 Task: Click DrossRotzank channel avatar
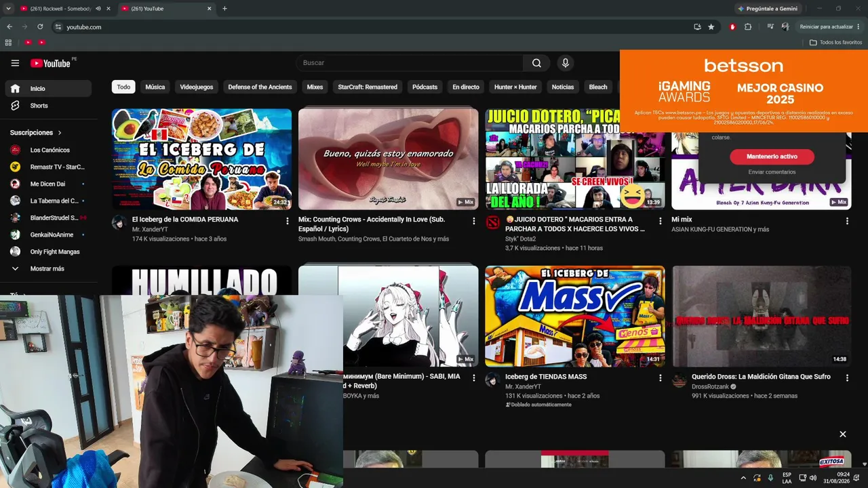click(679, 380)
